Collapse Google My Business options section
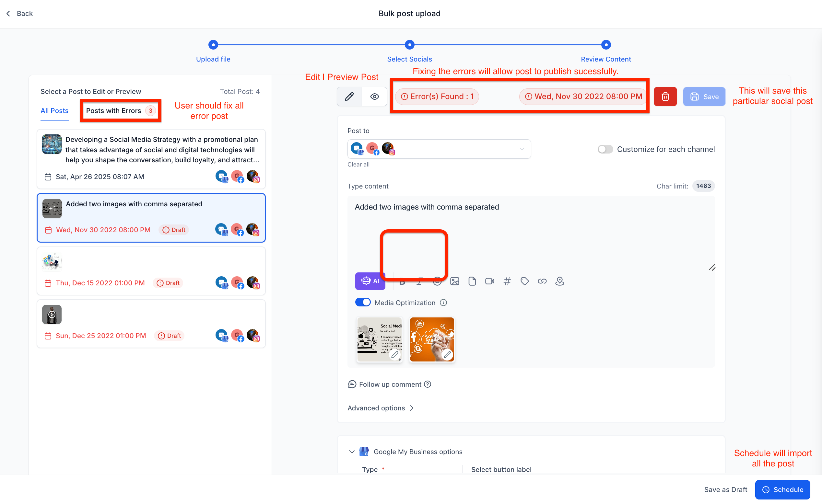This screenshot has width=822, height=504. click(352, 452)
